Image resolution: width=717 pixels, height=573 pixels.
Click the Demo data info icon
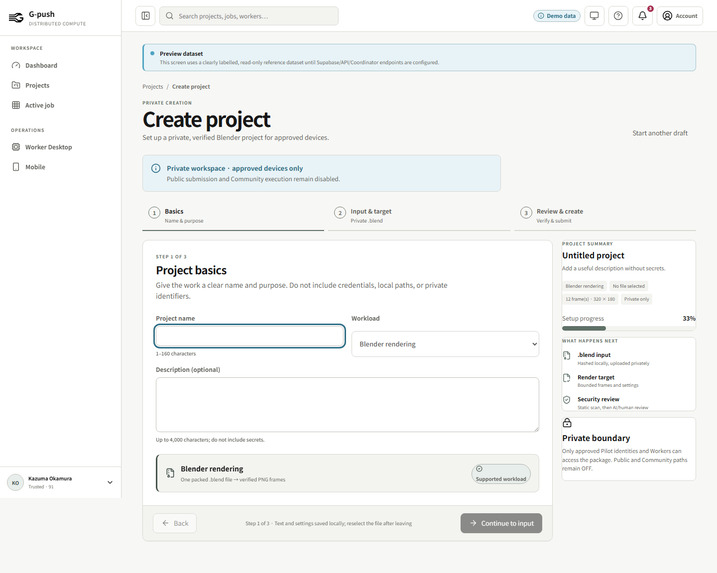(x=541, y=16)
